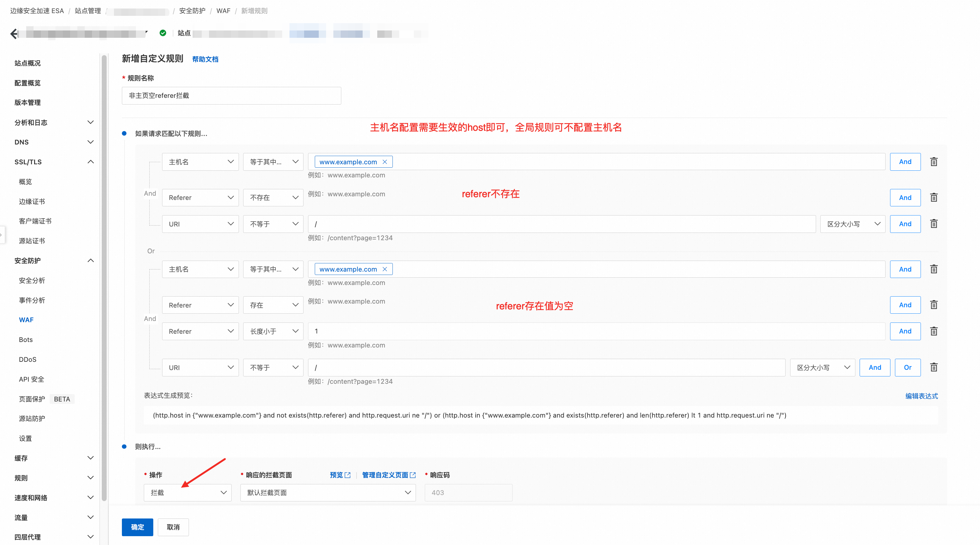Image resolution: width=980 pixels, height=545 pixels.
Task: Open the DDoS sidebar menu item
Action: point(27,359)
